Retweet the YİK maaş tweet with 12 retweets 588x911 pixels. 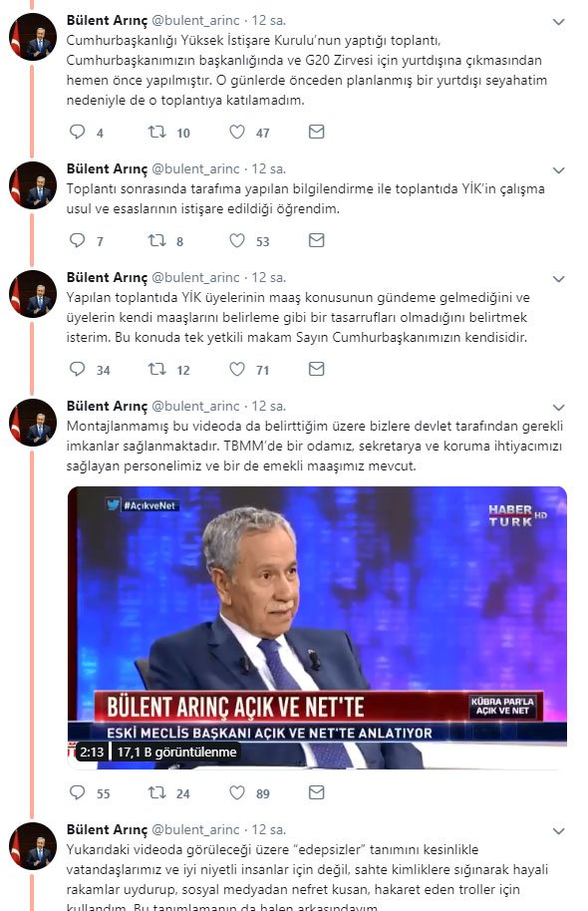(156, 369)
